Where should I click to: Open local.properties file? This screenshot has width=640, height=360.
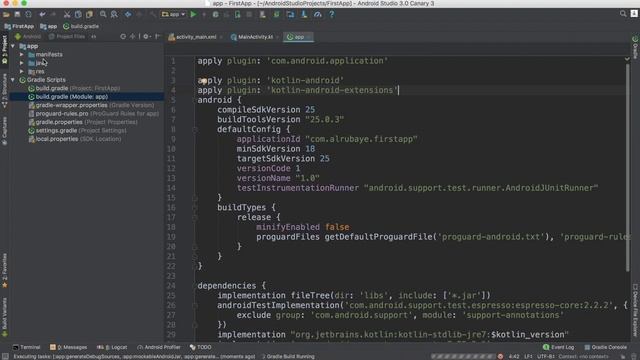75,139
